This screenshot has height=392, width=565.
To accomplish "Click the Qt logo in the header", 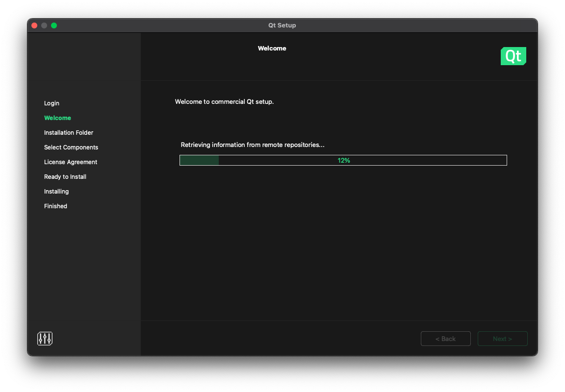I will (x=513, y=56).
